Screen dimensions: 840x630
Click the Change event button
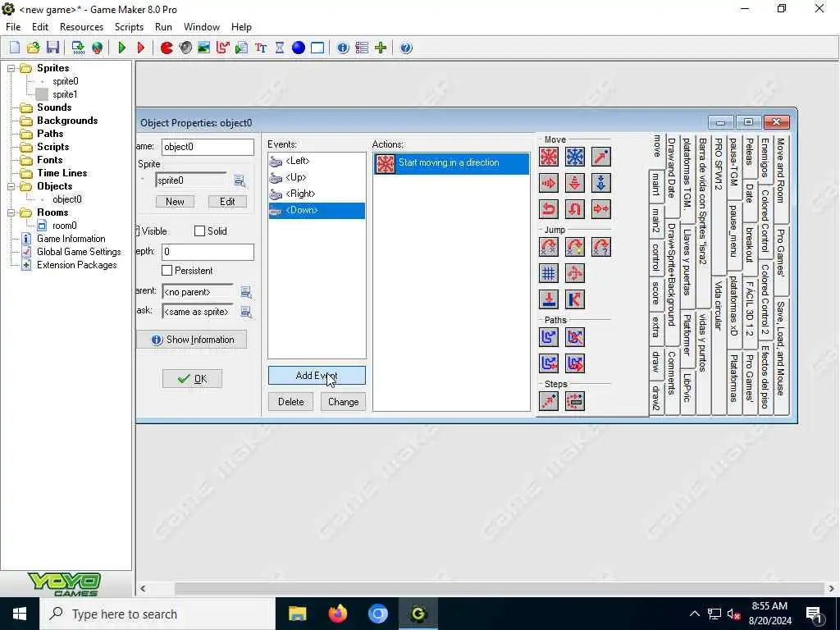[x=344, y=402]
